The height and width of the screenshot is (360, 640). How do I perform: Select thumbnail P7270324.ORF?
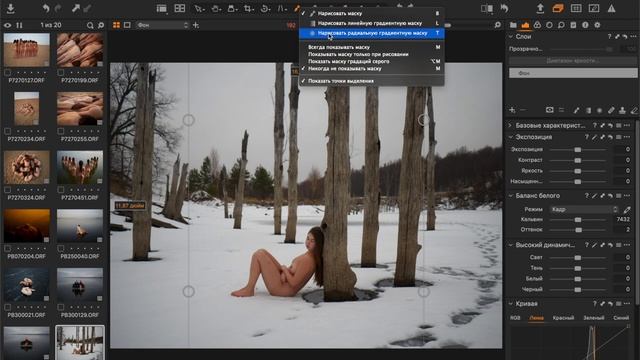(x=27, y=167)
